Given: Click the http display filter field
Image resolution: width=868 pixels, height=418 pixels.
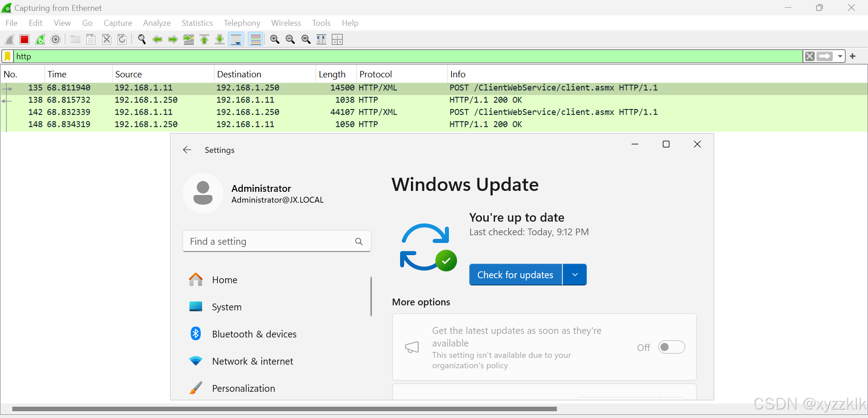Looking at the screenshot, I should tap(408, 57).
